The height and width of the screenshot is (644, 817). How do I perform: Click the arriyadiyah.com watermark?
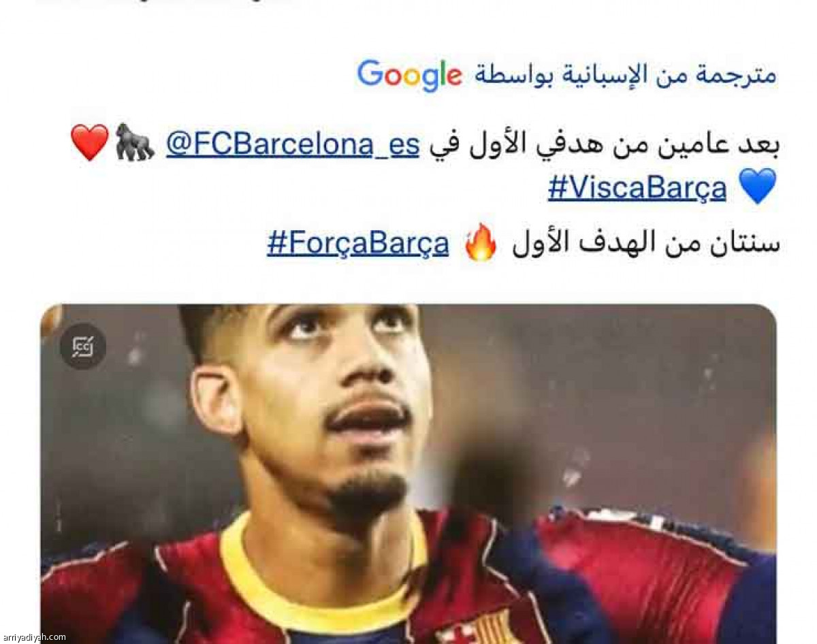coord(34,638)
